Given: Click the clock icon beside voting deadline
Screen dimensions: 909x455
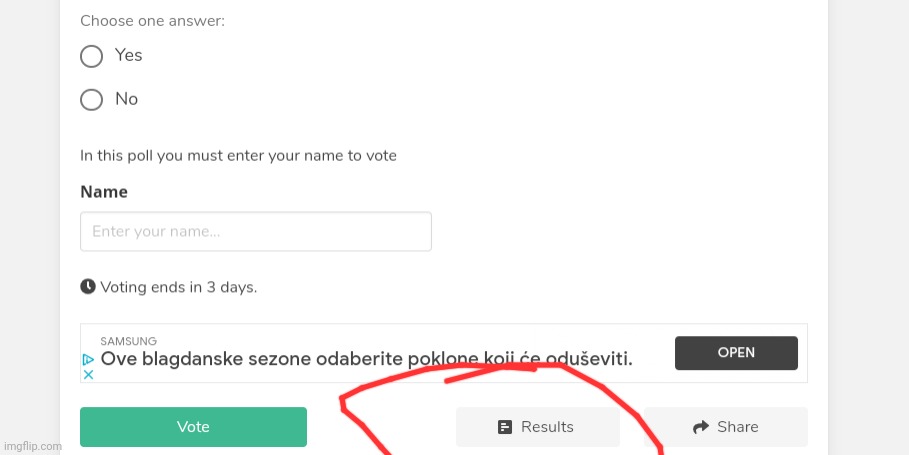Looking at the screenshot, I should 88,287.
